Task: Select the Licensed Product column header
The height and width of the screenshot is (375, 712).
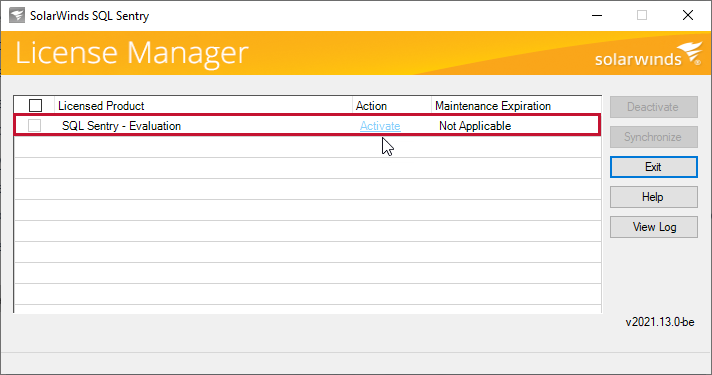Action: 203,106
